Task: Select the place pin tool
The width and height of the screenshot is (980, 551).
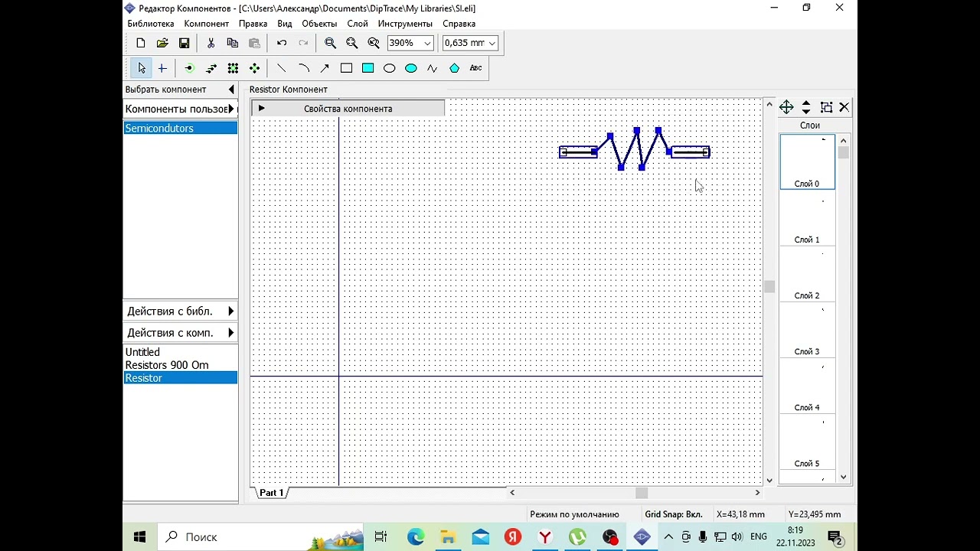Action: pos(189,68)
